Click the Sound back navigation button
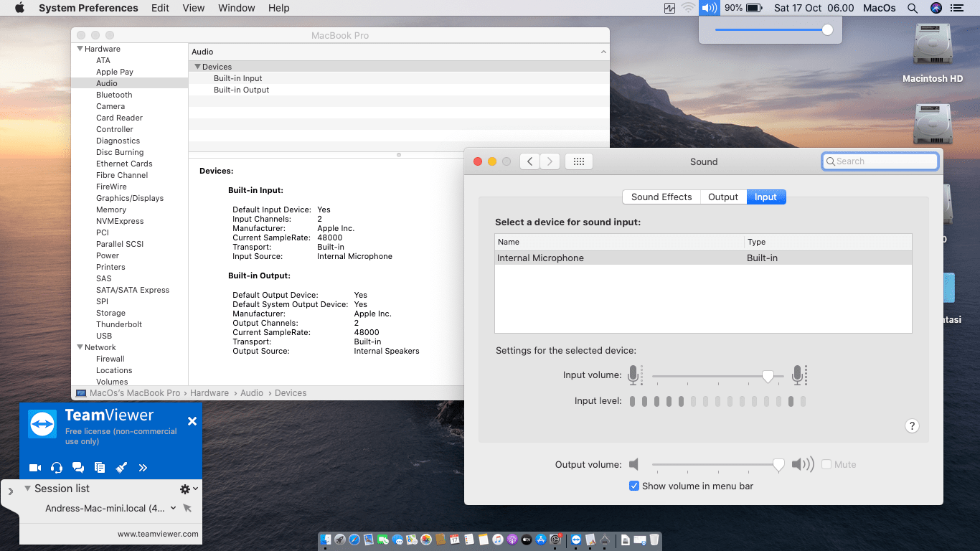 529,161
